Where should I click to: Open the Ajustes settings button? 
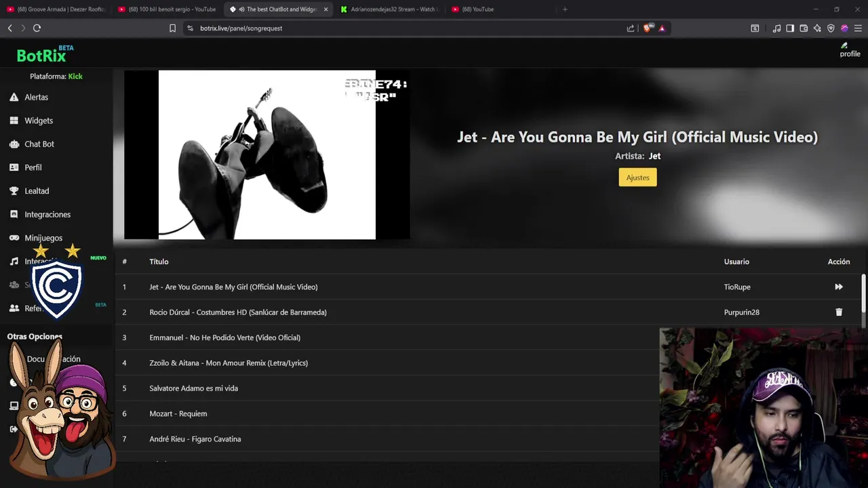click(x=637, y=178)
